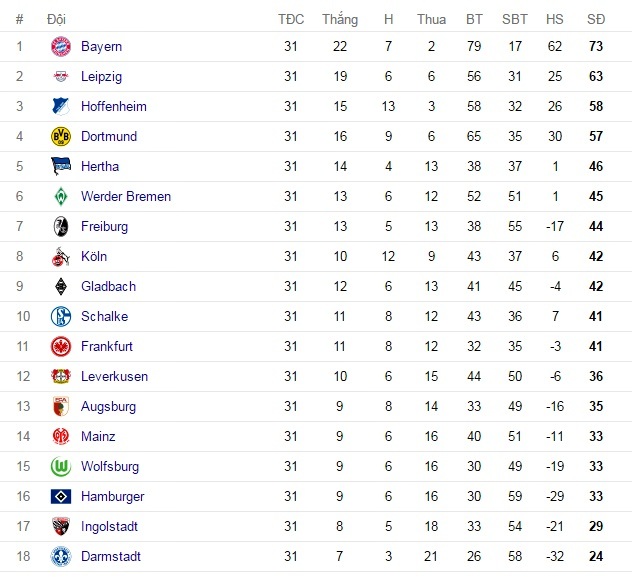
Task: Click the Dortmund BVB logo
Action: pyautogui.click(x=61, y=136)
